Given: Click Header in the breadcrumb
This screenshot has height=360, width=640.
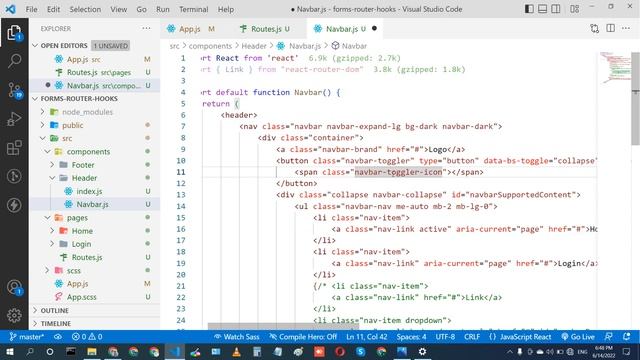Looking at the screenshot, I should pyautogui.click(x=253, y=46).
